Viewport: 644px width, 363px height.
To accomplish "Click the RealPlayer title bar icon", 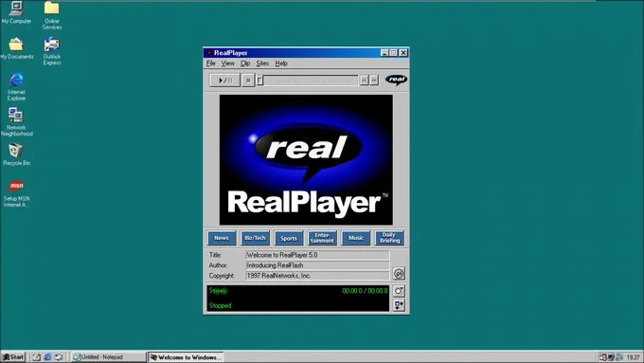I will click(x=209, y=53).
